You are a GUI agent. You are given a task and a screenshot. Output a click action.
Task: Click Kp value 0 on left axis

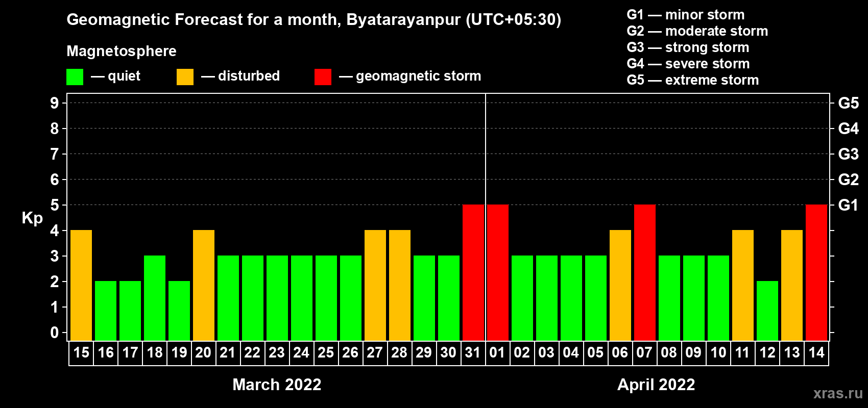tap(55, 333)
